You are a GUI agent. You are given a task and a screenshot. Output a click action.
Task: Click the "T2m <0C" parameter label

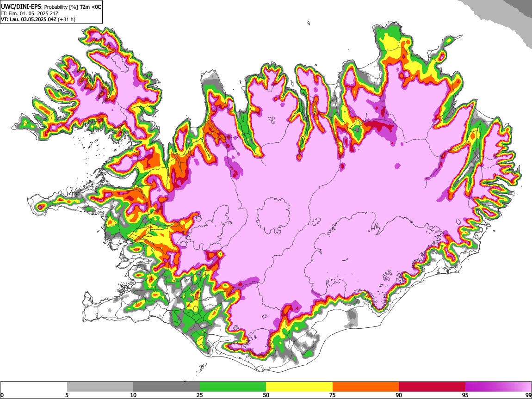pos(90,7)
